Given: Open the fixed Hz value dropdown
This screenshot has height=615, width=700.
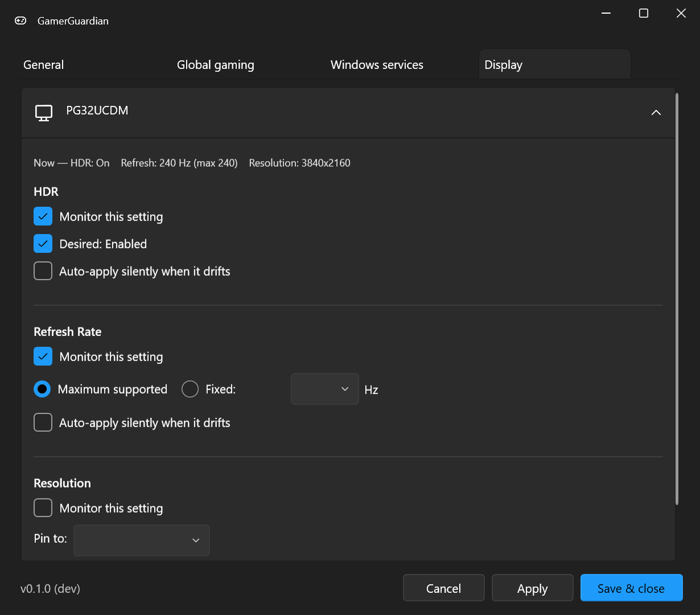Looking at the screenshot, I should pos(325,389).
